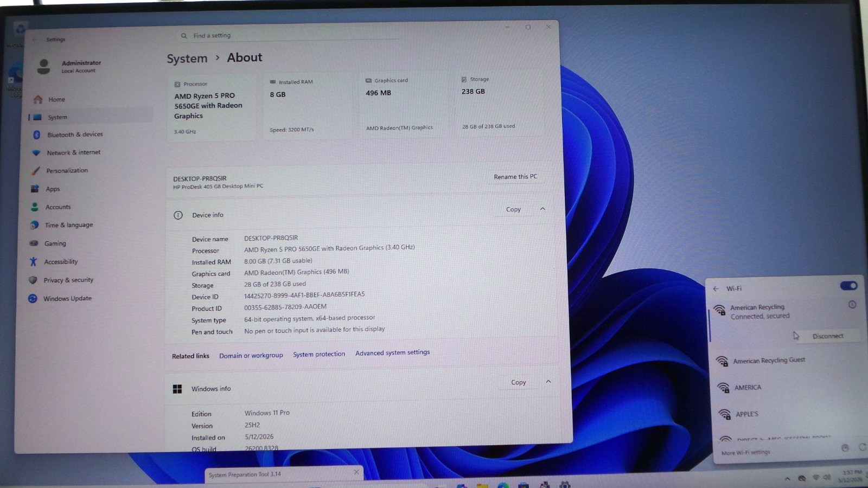Open System protection link
Image resolution: width=868 pixels, height=488 pixels.
pos(319,354)
